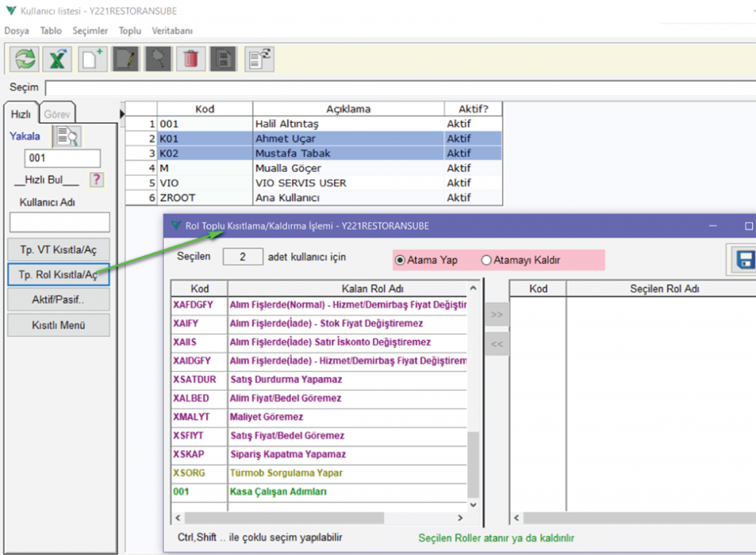Click the green refresh icon in toolbar

point(25,59)
